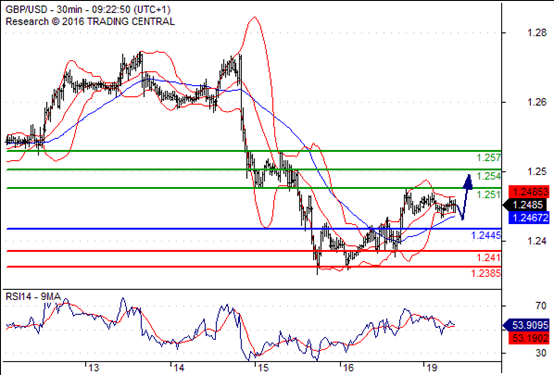Click the red RSI MA tag 53.1902
The height and width of the screenshot is (375, 554).
[529, 338]
